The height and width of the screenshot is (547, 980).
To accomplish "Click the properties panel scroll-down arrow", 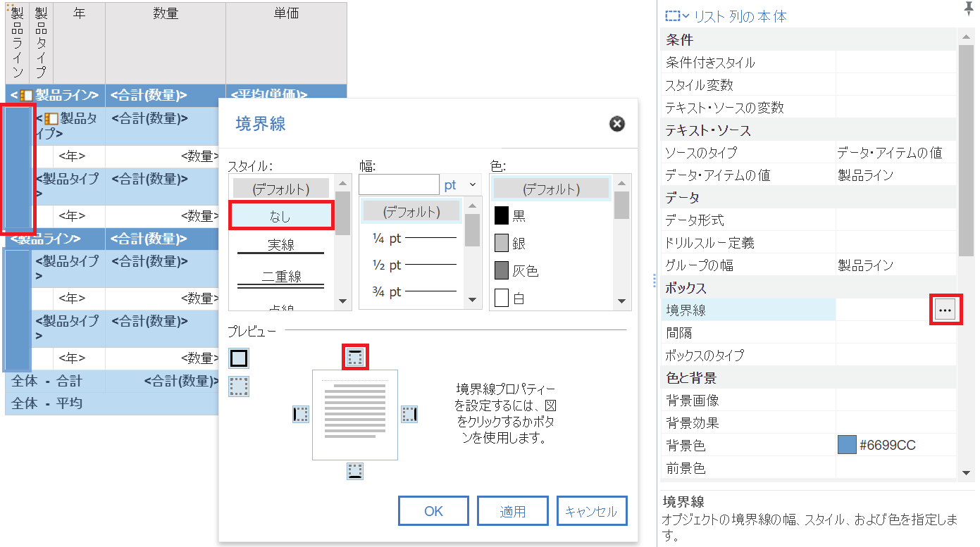I will [967, 472].
